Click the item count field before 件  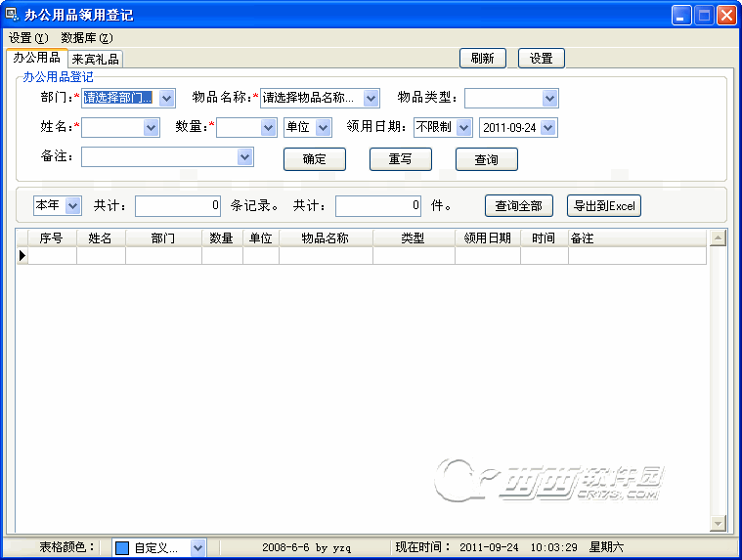pyautogui.click(x=378, y=206)
